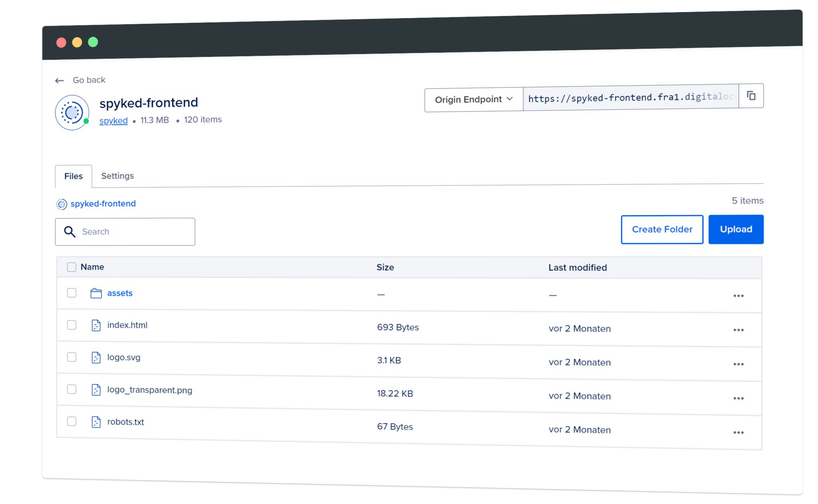Check the box for logo.svg
This screenshot has width=818, height=504.
[72, 357]
